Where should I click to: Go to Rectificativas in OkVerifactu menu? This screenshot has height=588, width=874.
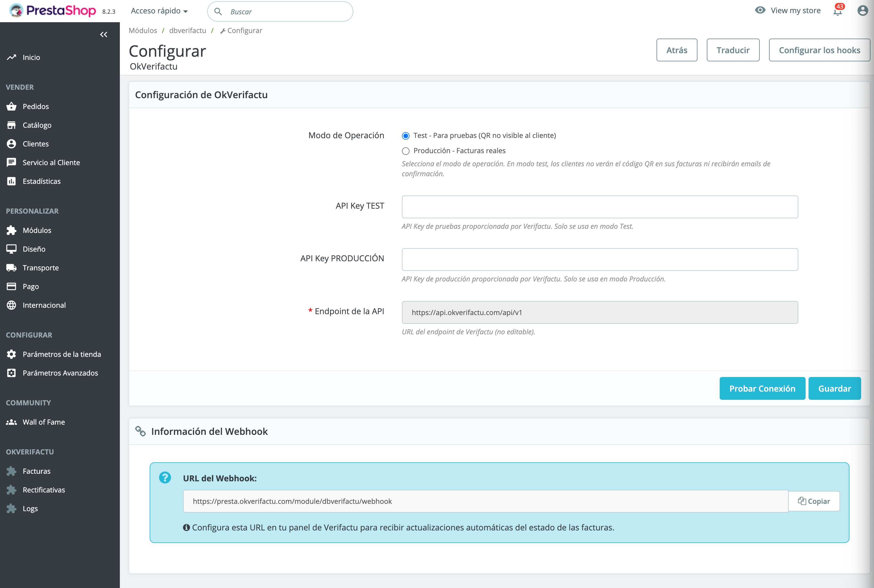pos(43,490)
